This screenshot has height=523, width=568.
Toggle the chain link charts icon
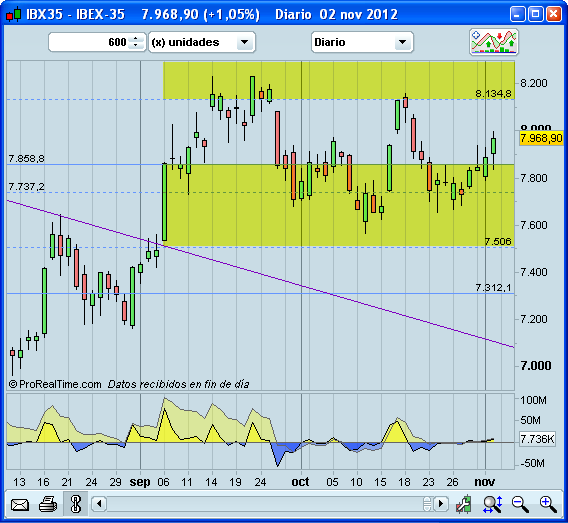click(76, 504)
